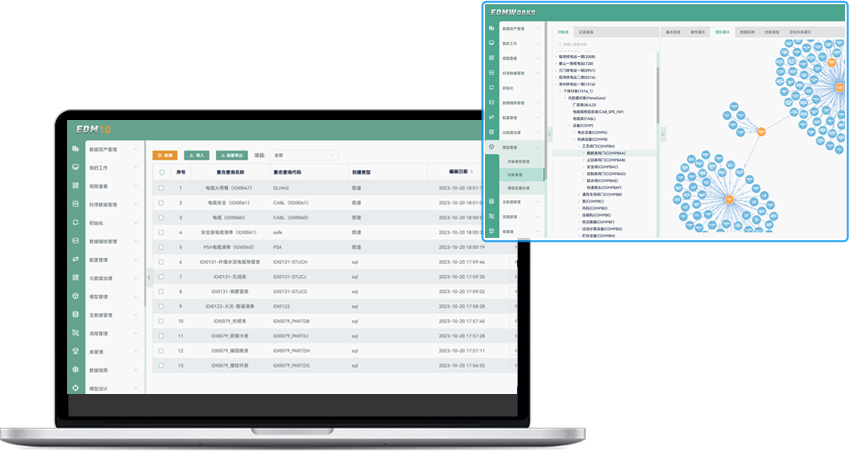The height and width of the screenshot is (451, 849).
Task: Expand the 电仪设备(COMPA) tree node
Action: 574,133
